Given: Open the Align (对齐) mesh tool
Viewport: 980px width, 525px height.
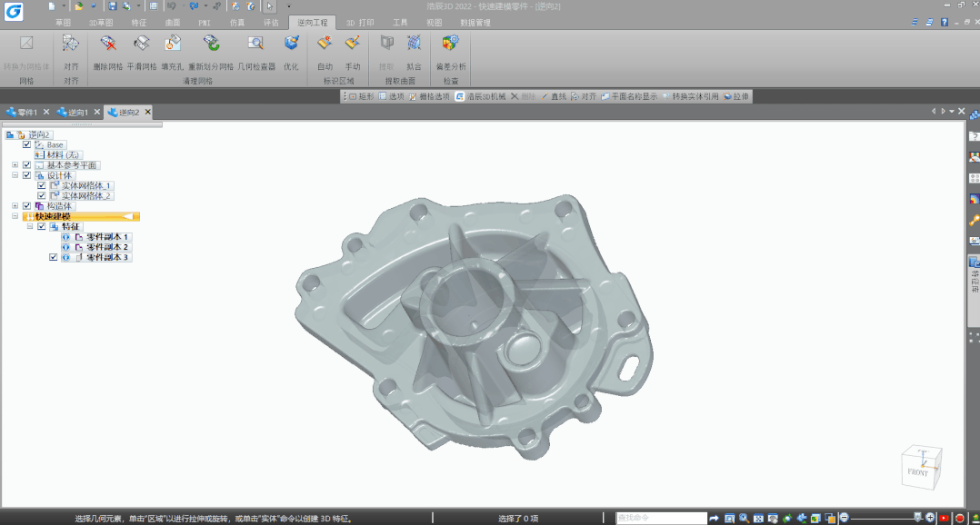Looking at the screenshot, I should tap(71, 52).
